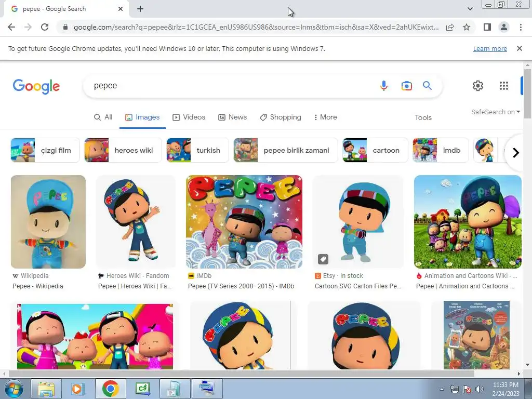Open Pepee | Animation and Cartoons link
The height and width of the screenshot is (399, 532).
pos(465,286)
